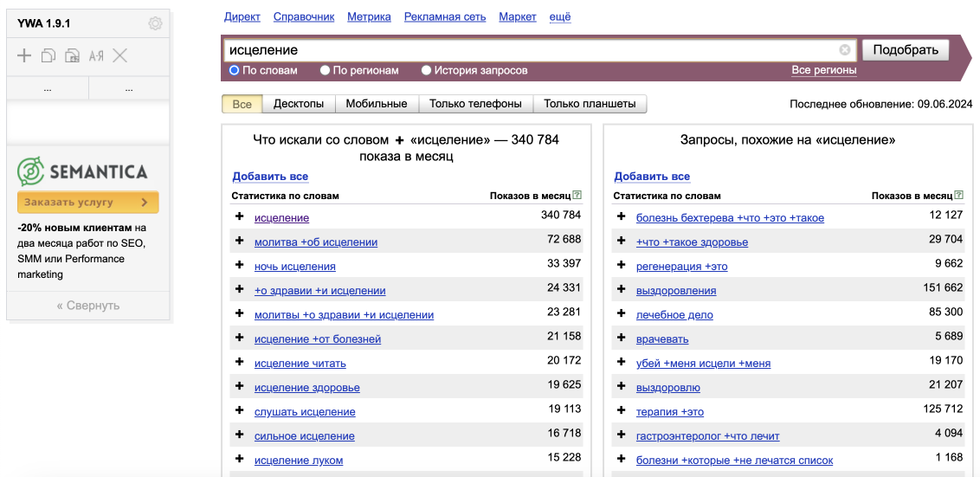The image size is (980, 477).
Task: Open 'болезнь бехтерева +что +это +такое' link
Action: (730, 218)
